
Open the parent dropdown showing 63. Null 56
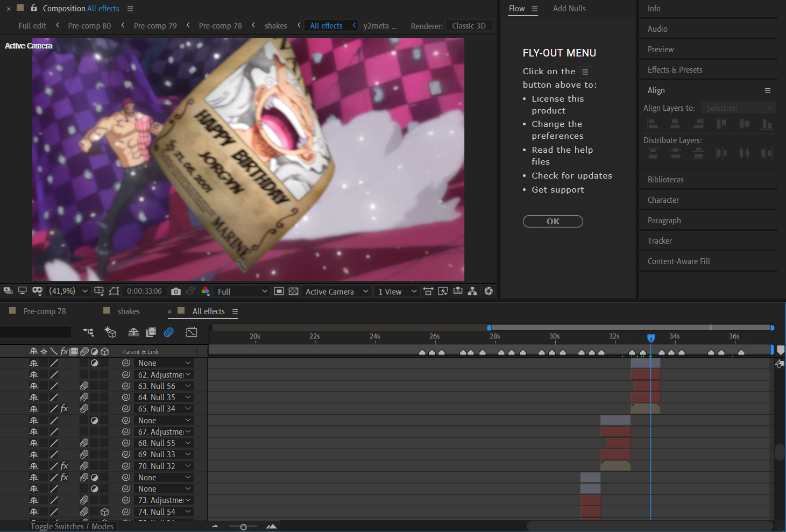tap(164, 386)
